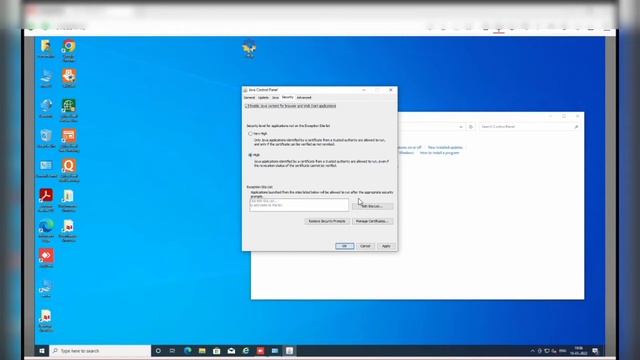
Task: Open Cortana circle icon on taskbar
Action: pos(158,351)
